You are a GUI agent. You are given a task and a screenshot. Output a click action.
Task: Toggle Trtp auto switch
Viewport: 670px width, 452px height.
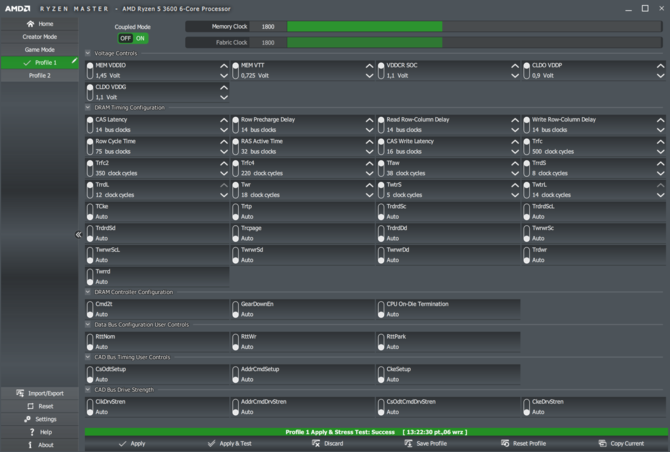(235, 211)
